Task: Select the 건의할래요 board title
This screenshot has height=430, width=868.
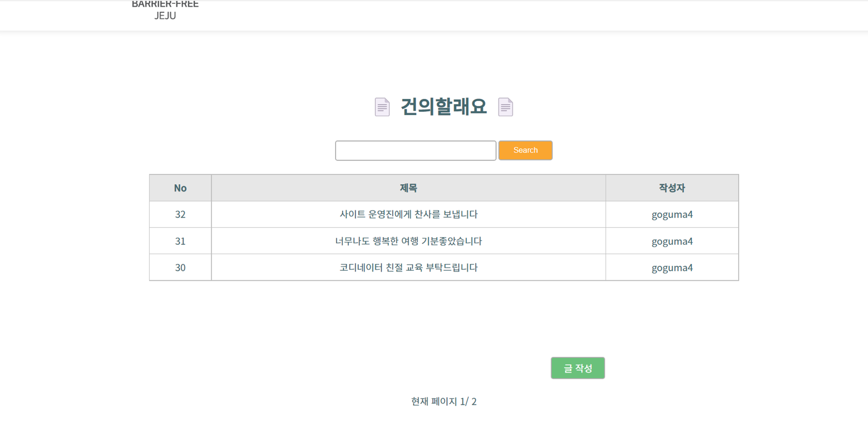Action: click(444, 106)
